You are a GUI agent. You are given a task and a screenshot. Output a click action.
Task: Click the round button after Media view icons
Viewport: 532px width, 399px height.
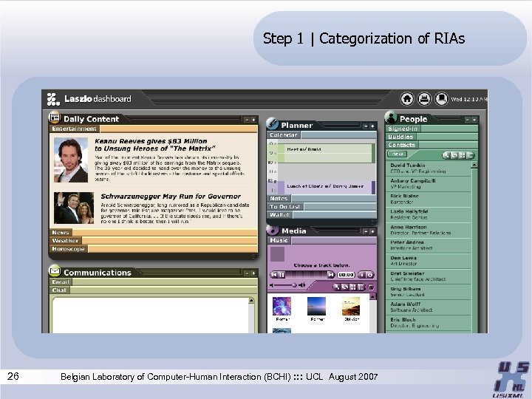(371, 287)
